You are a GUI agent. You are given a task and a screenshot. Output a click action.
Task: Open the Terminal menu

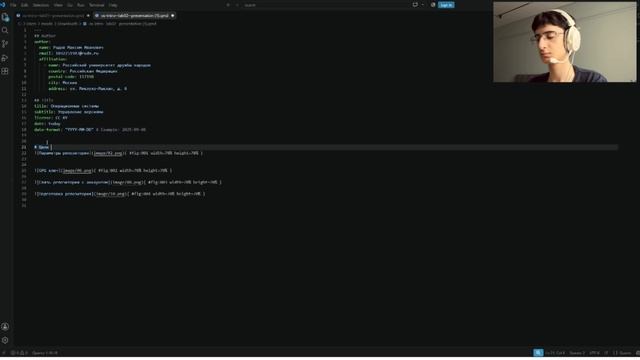click(x=97, y=5)
